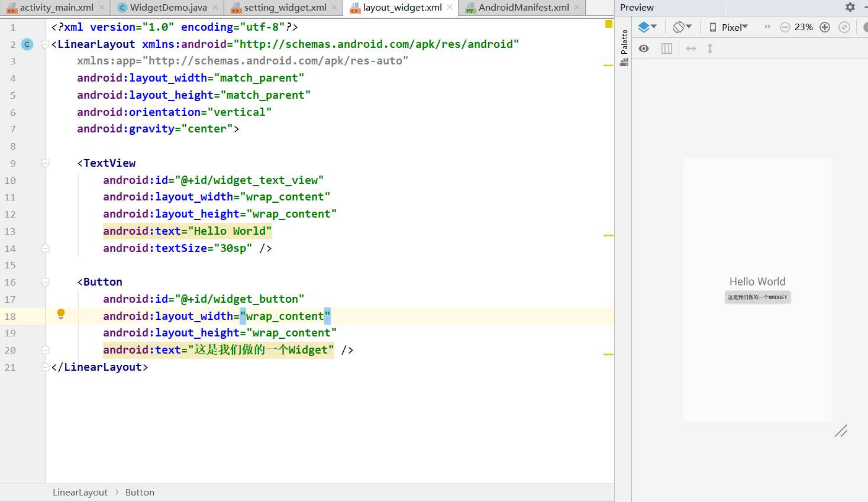Collapse the Button fold marker on line 16
This screenshot has height=502, width=868.
(46, 282)
